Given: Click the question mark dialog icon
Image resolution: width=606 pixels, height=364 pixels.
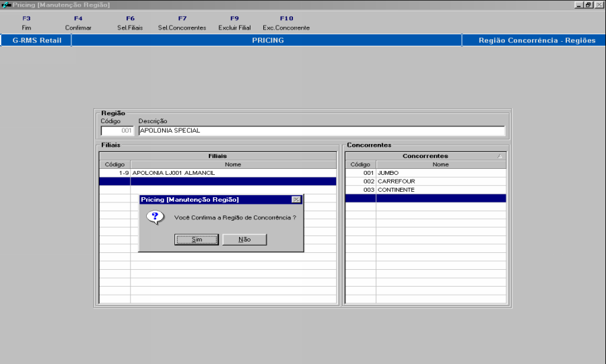Looking at the screenshot, I should click(155, 217).
